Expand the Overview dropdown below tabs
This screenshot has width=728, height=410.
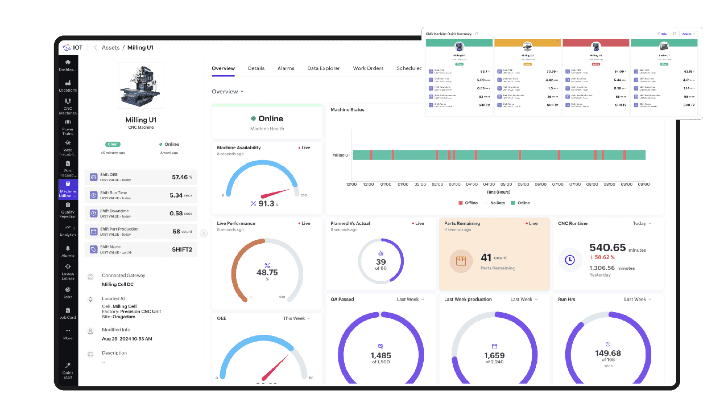click(x=227, y=91)
